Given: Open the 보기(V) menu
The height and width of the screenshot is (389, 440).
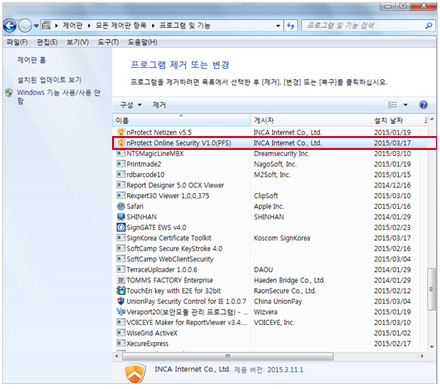Looking at the screenshot, I should (78, 42).
